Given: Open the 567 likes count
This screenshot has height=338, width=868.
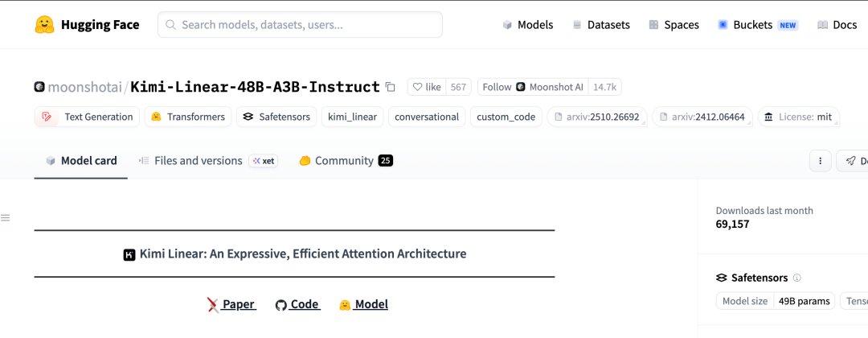Looking at the screenshot, I should coord(458,87).
